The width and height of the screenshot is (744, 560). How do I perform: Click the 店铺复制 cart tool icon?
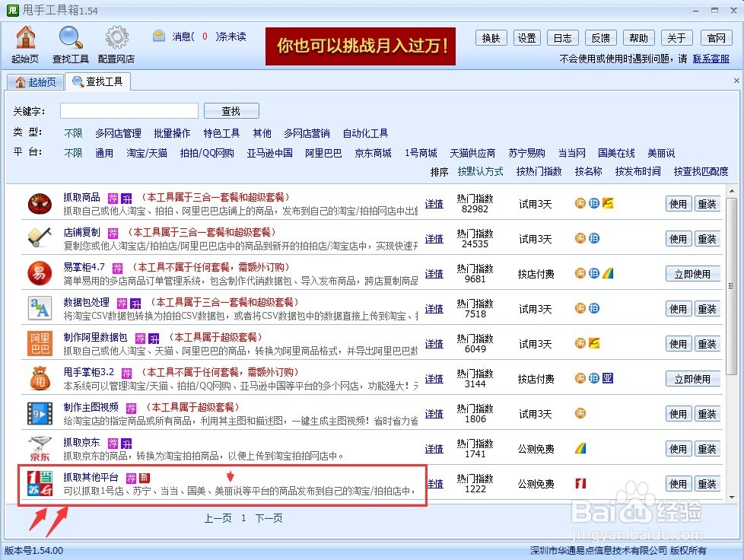tap(39, 238)
